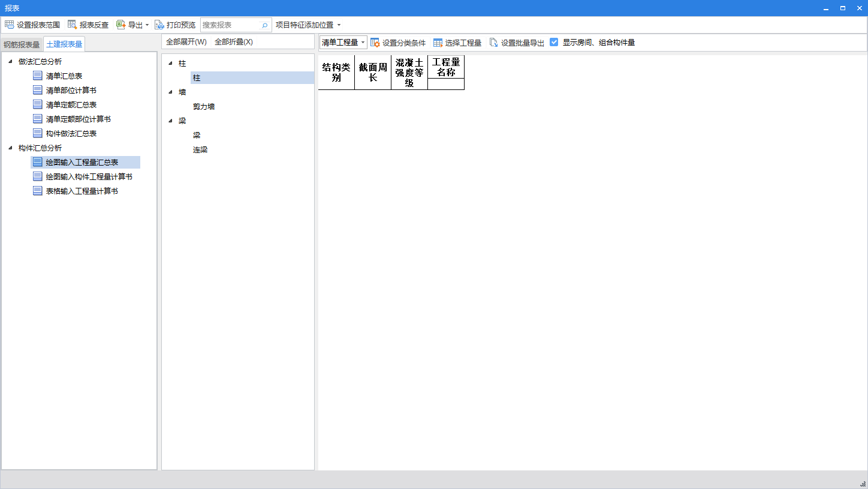Select 连梁 component item

tap(200, 149)
